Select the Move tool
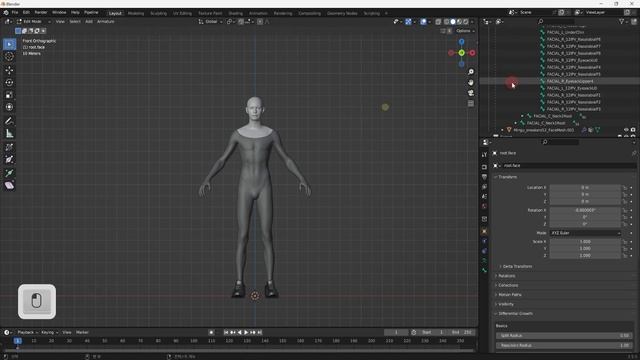The image size is (640, 360). [9, 70]
